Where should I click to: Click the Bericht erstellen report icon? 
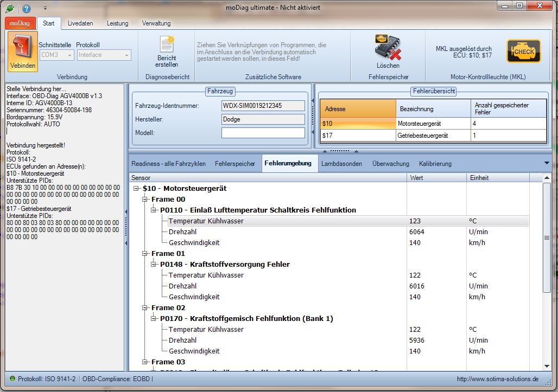point(166,44)
